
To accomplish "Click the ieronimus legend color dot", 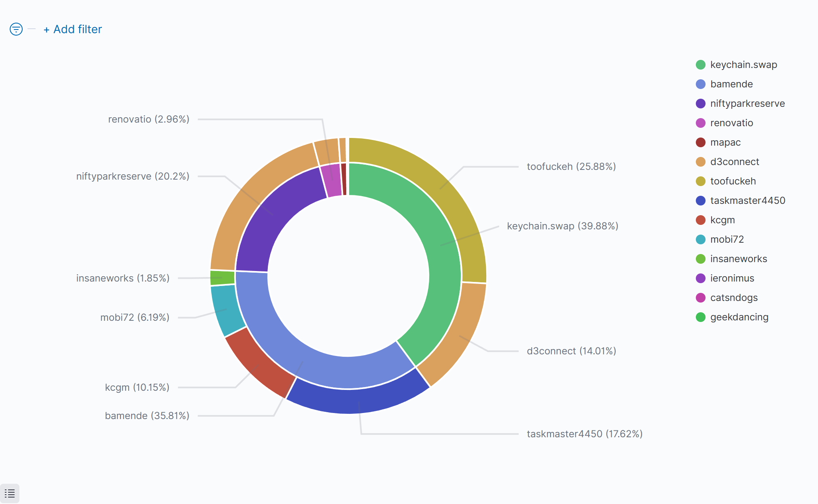I will pos(701,278).
